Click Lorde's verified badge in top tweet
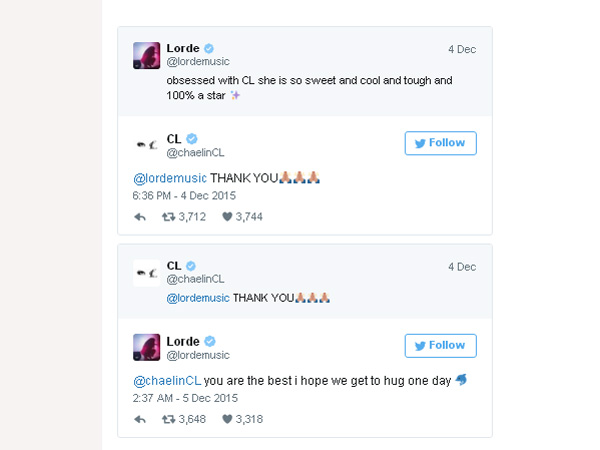This screenshot has width=600, height=450. [209, 49]
